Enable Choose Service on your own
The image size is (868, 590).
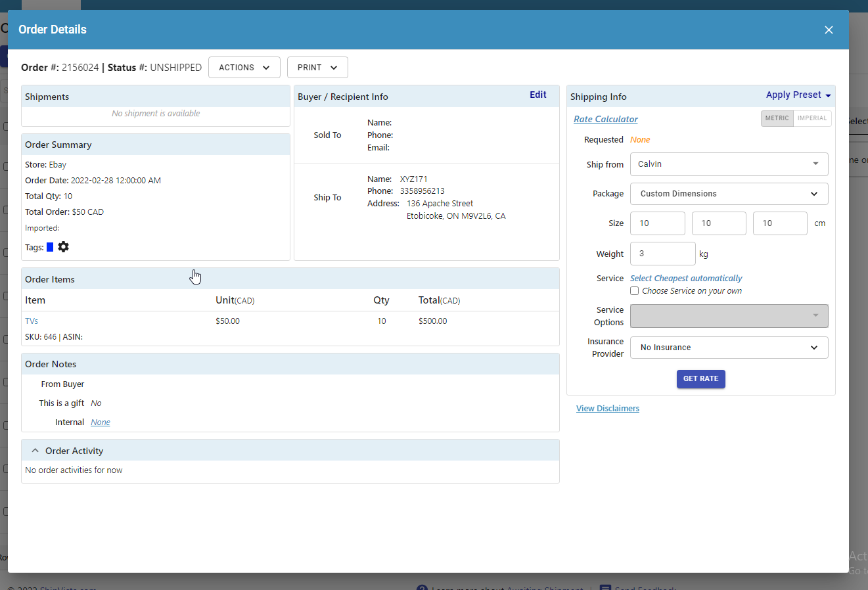[x=635, y=291]
